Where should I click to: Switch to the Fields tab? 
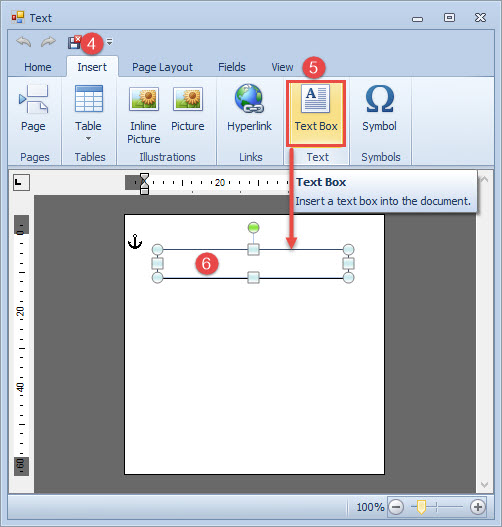[232, 67]
